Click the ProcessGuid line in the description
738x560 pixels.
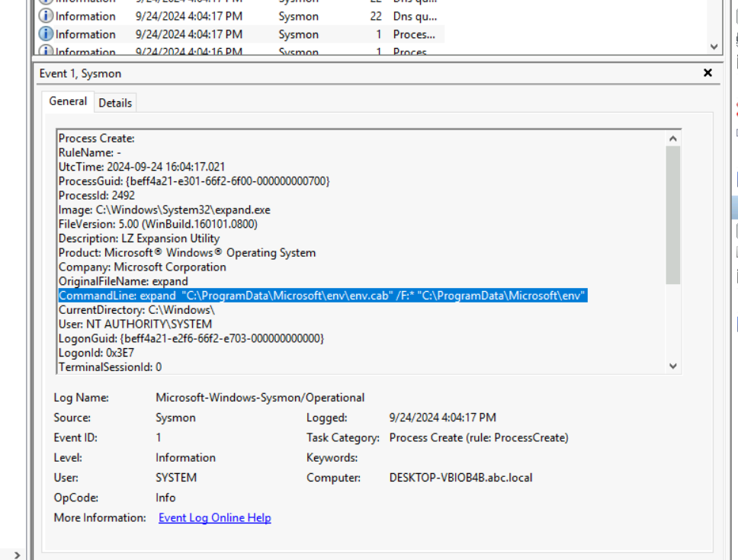pyautogui.click(x=194, y=181)
